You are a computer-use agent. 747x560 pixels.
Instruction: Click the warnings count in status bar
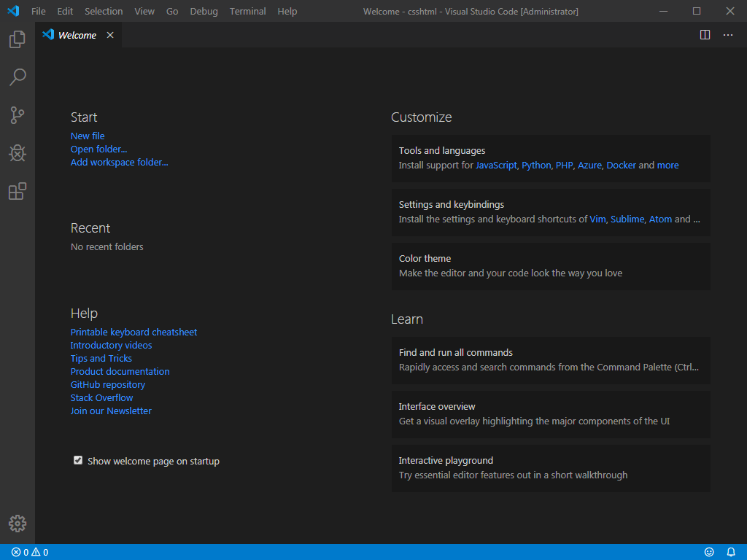[x=40, y=553]
